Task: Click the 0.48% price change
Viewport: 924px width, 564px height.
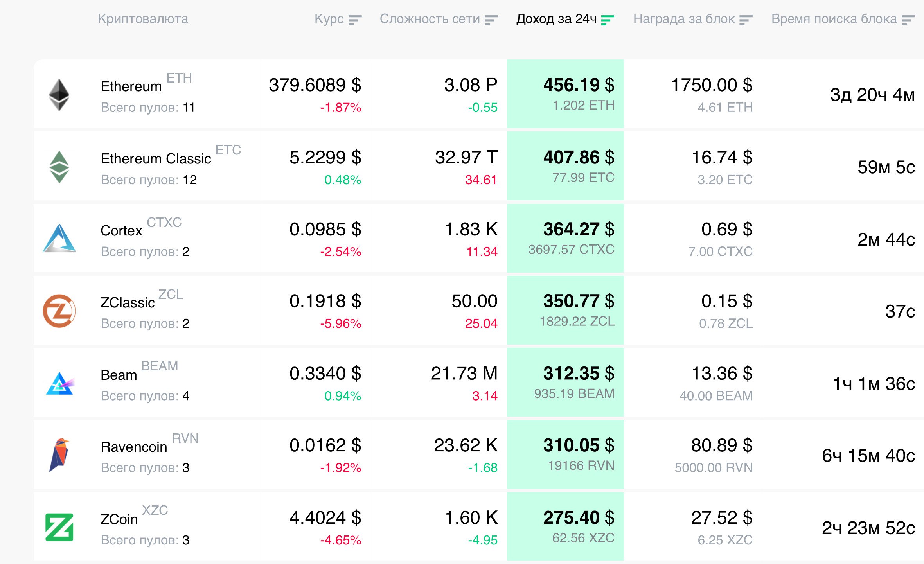Action: (343, 180)
